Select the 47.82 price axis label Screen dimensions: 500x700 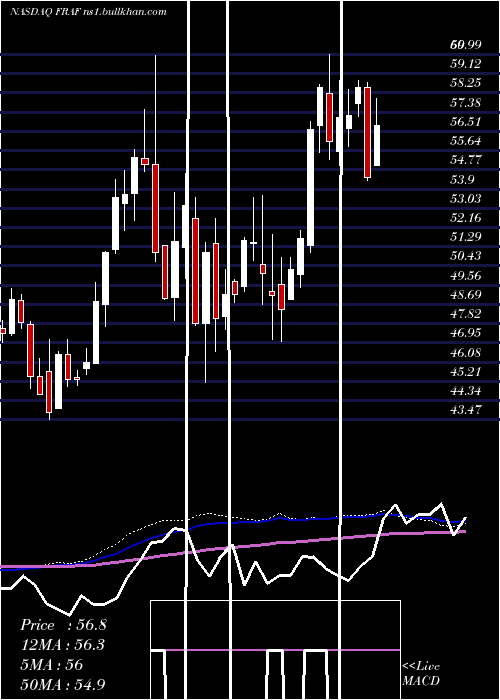pyautogui.click(x=466, y=314)
